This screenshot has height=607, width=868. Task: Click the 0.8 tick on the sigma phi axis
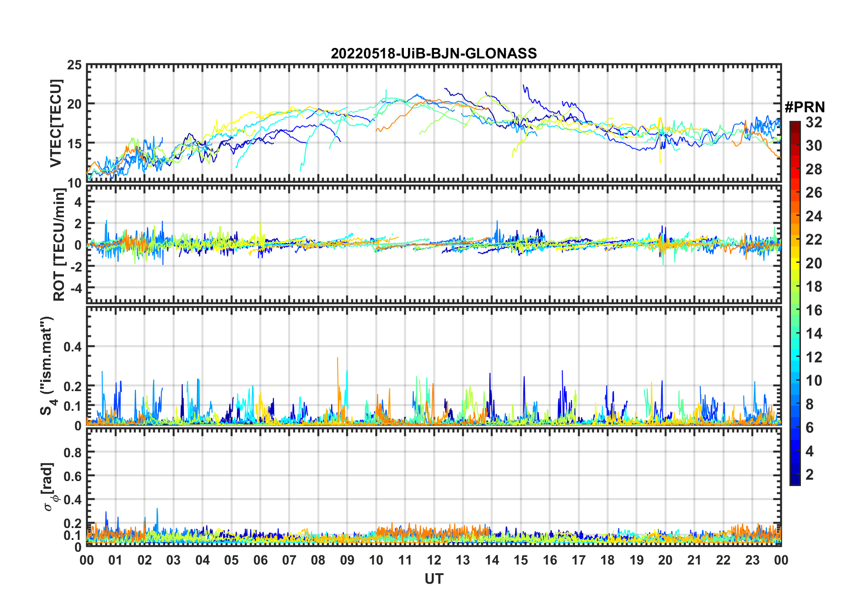(x=73, y=453)
